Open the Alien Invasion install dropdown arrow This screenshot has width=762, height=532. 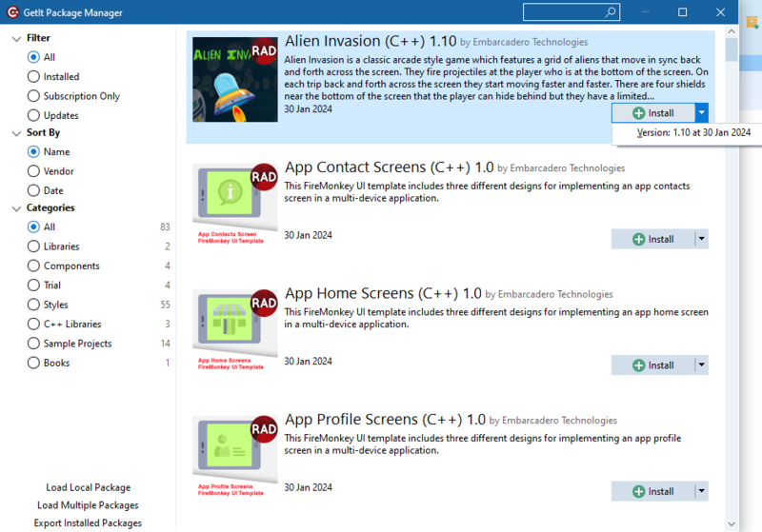(x=701, y=112)
